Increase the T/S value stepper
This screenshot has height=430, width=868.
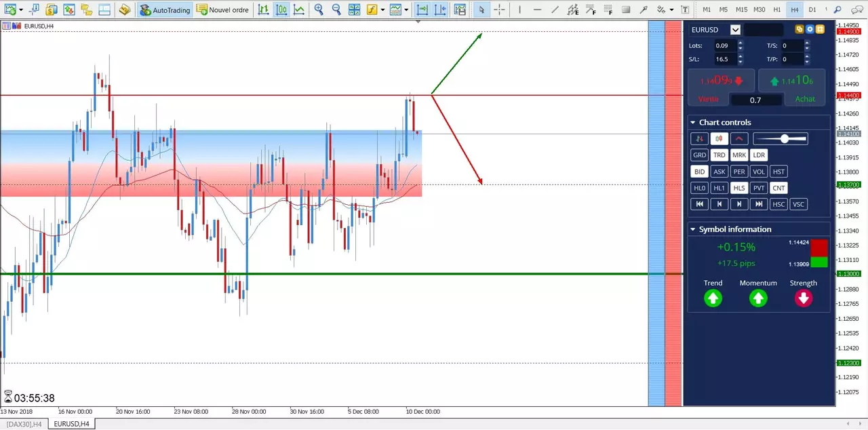pyautogui.click(x=807, y=43)
